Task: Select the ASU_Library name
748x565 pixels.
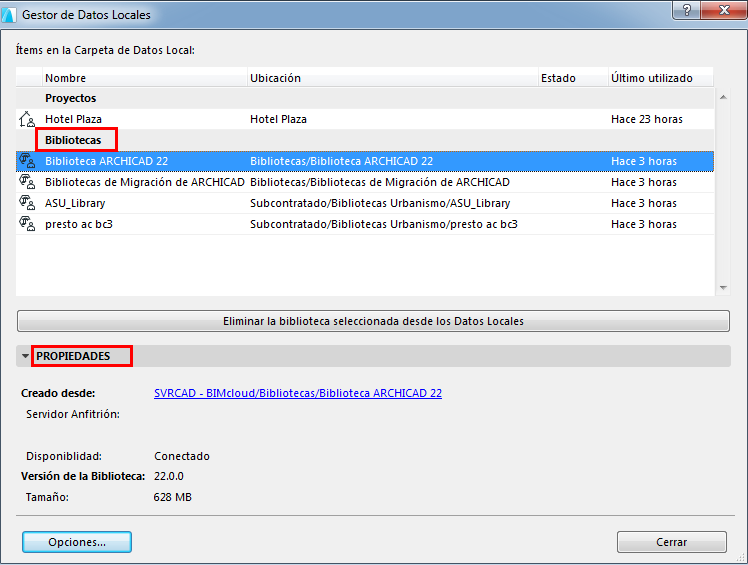Action: pos(75,203)
